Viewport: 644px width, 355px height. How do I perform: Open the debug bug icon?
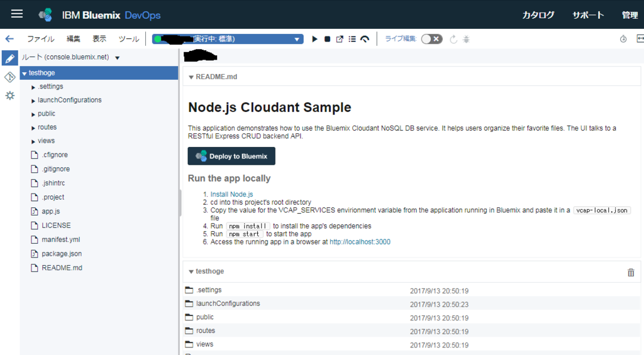(x=466, y=39)
